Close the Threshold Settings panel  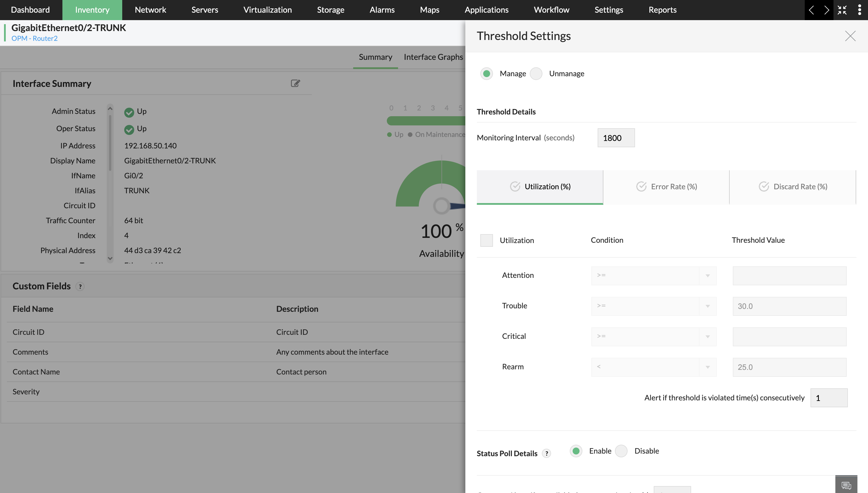pos(850,36)
